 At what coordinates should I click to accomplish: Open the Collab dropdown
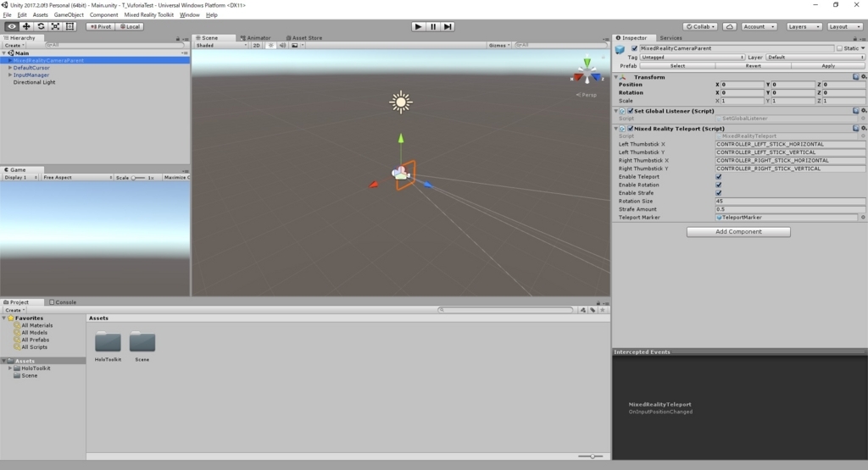(x=700, y=26)
